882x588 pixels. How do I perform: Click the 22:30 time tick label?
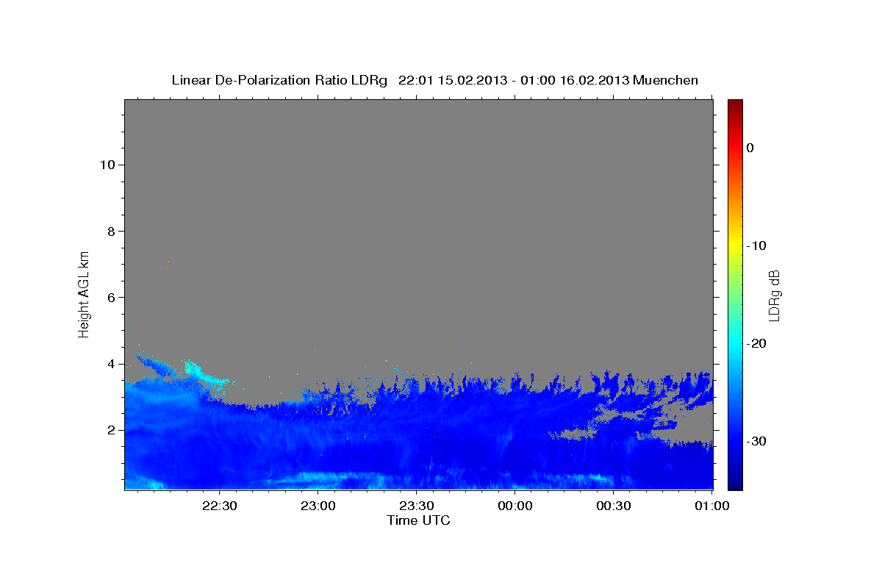(x=219, y=506)
